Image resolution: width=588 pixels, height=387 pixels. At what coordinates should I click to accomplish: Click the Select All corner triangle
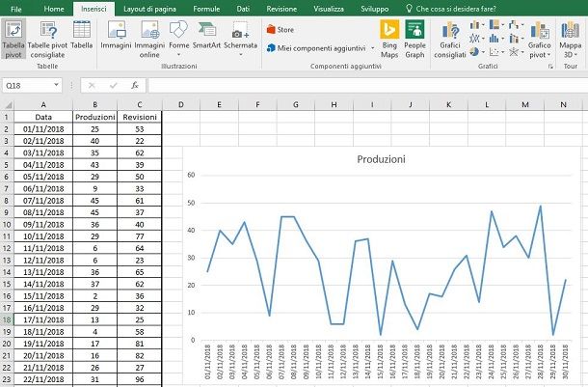click(7, 105)
